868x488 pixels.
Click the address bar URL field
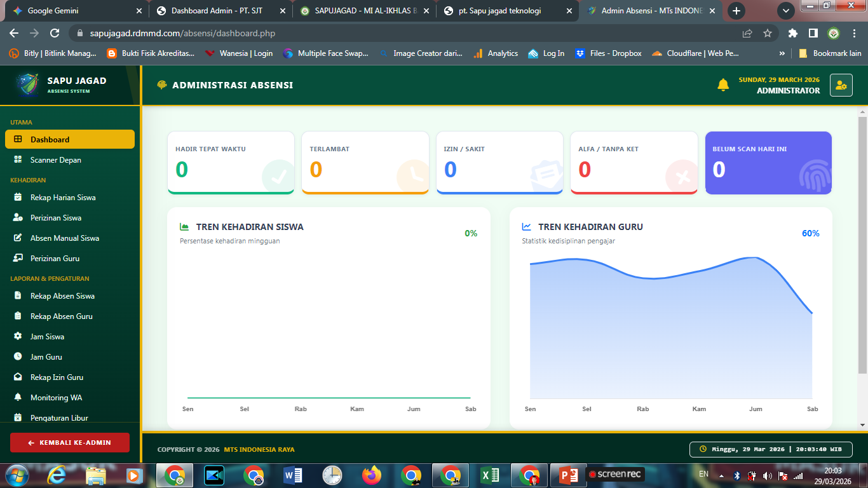click(x=407, y=33)
